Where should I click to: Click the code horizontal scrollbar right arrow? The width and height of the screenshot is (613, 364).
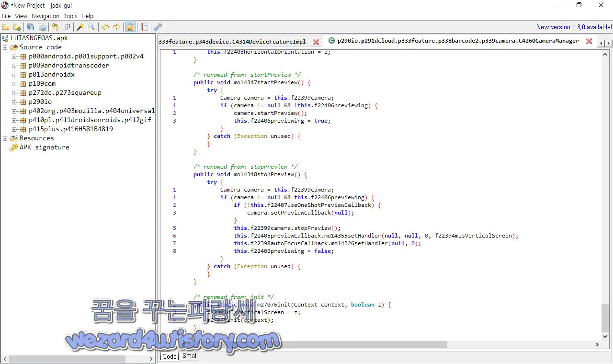coord(597,344)
